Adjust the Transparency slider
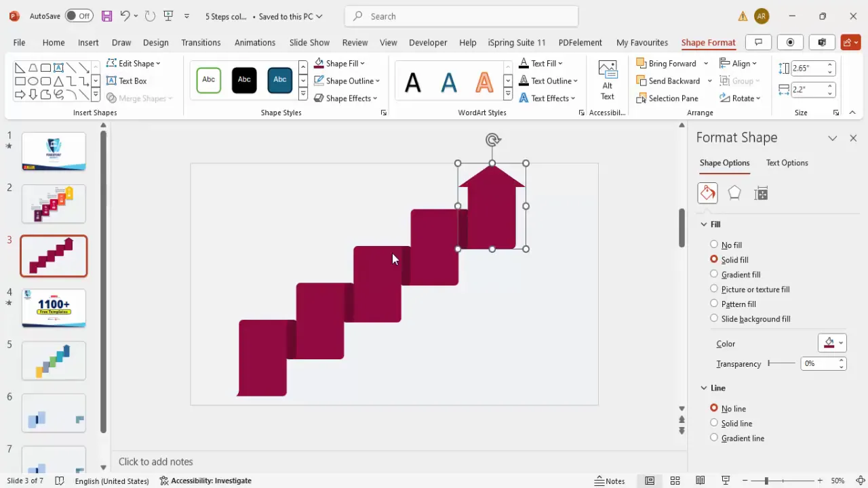The image size is (868, 488). tap(781, 363)
